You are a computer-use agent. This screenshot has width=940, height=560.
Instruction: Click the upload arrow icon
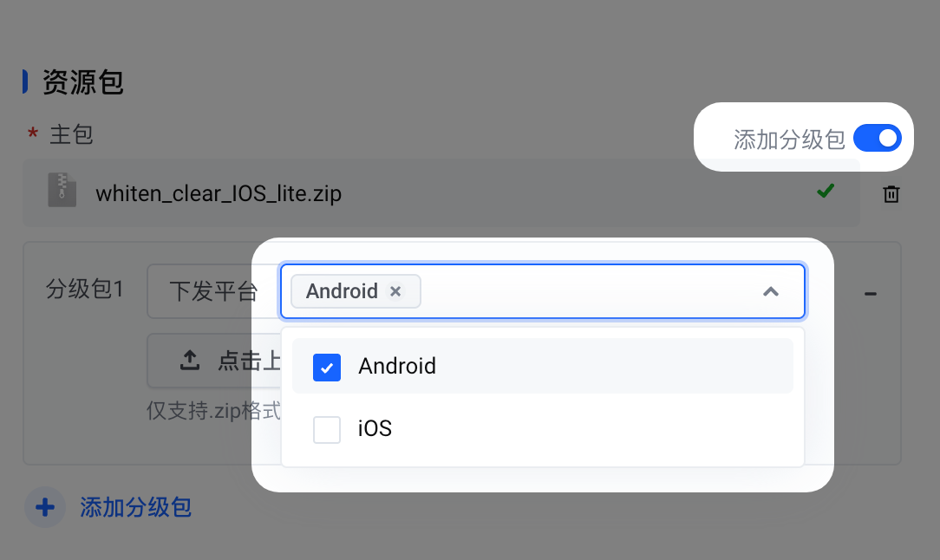[x=190, y=361]
